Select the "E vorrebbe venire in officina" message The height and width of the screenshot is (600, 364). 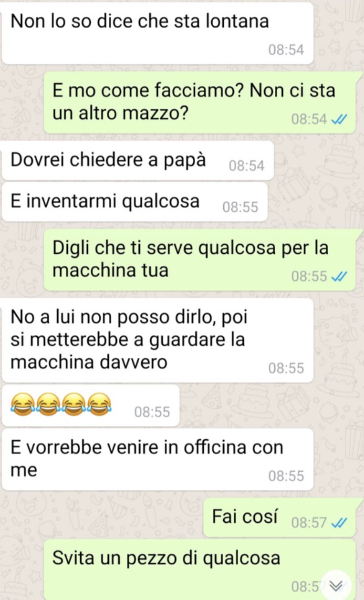click(157, 460)
